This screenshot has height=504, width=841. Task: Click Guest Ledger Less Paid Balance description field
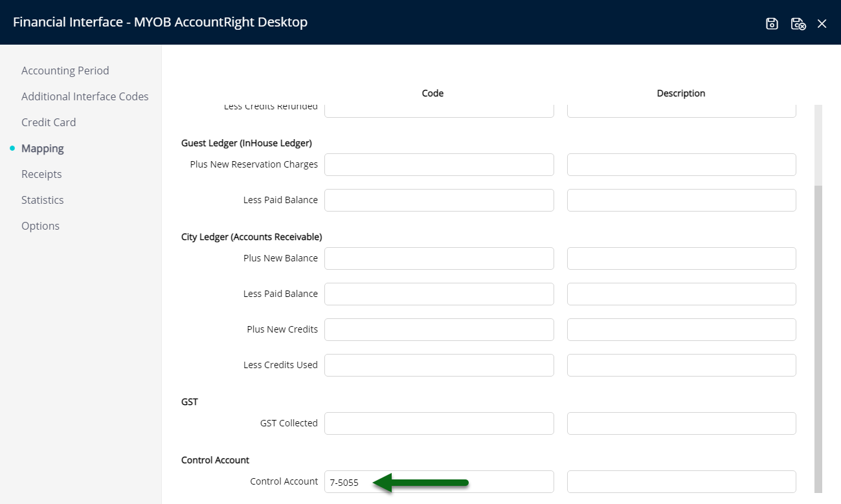tap(682, 200)
